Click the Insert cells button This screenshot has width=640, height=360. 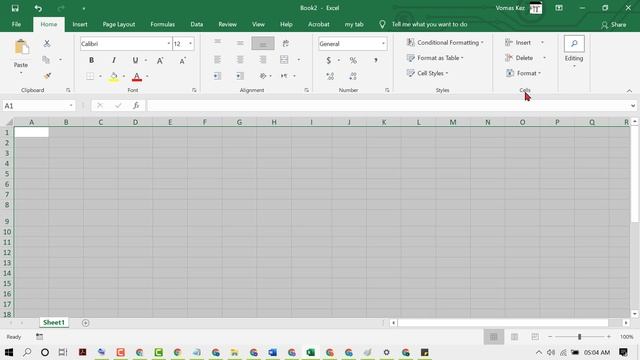click(x=518, y=42)
